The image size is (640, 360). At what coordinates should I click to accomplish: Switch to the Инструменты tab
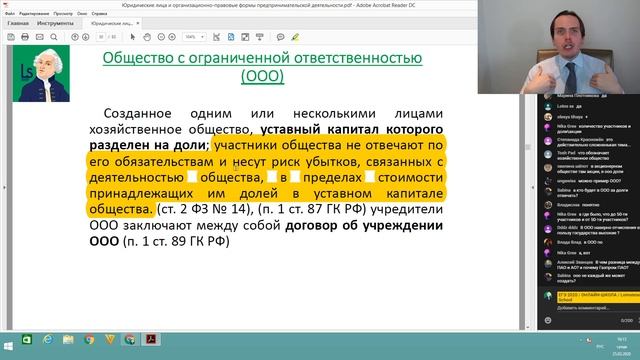tap(55, 23)
